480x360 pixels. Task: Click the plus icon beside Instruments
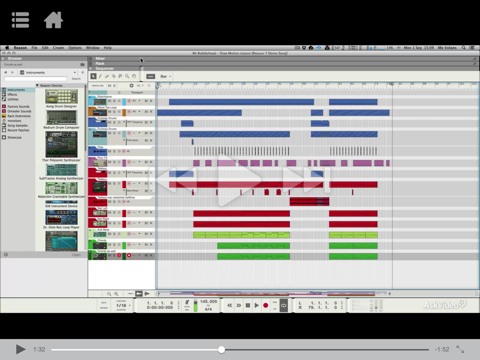(x=83, y=72)
